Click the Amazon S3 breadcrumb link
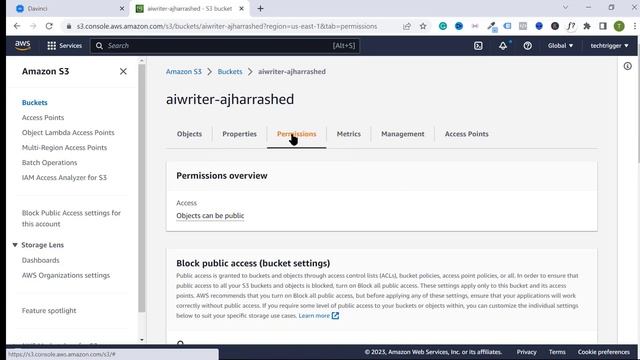640x360 pixels. (184, 71)
